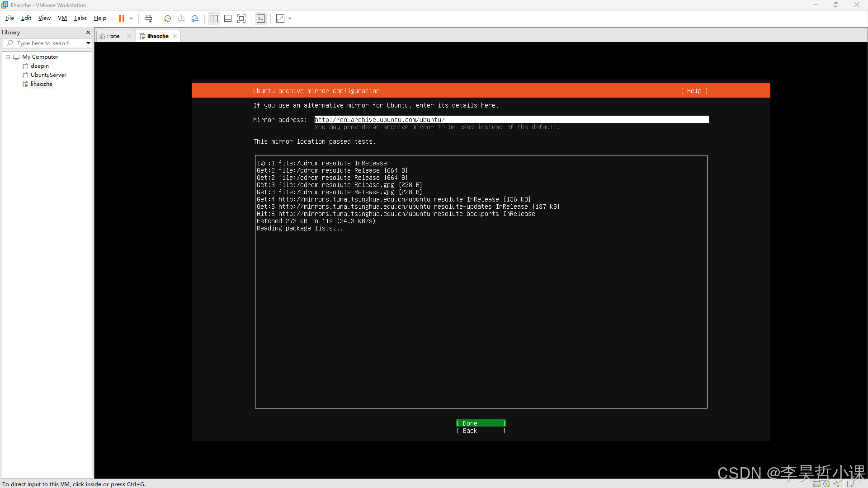This screenshot has width=868, height=488.
Task: Send Ctrl+Alt+Del to the VM
Action: coord(148,19)
